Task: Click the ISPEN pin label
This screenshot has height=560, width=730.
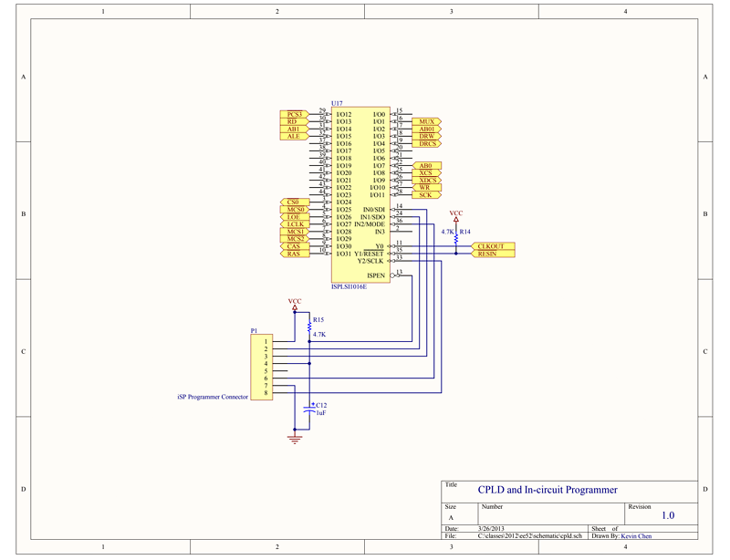Action: pyautogui.click(x=376, y=275)
